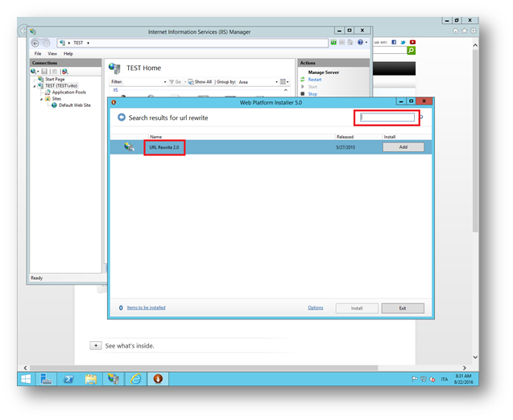Open Server Manager from the taskbar

46,379
